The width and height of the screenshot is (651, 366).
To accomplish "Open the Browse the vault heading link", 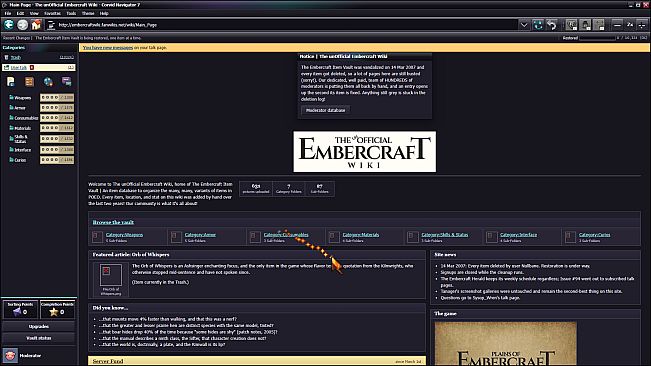I will 113,222.
